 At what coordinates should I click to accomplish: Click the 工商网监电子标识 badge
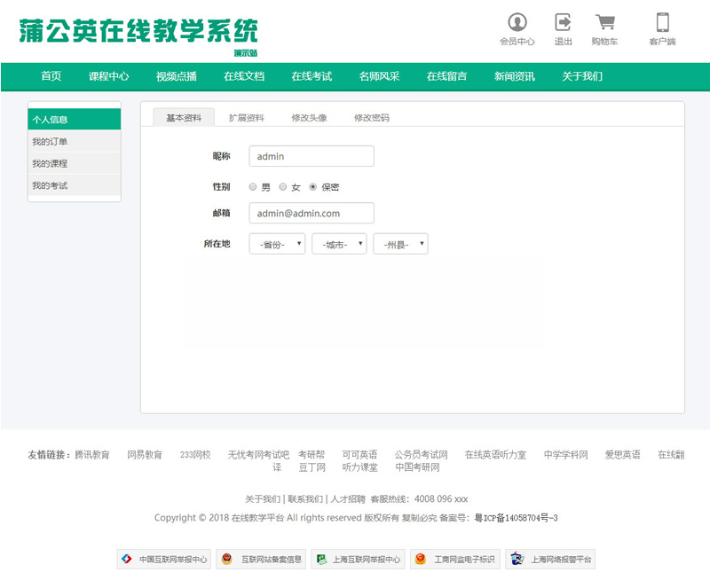pyautogui.click(x=453, y=560)
